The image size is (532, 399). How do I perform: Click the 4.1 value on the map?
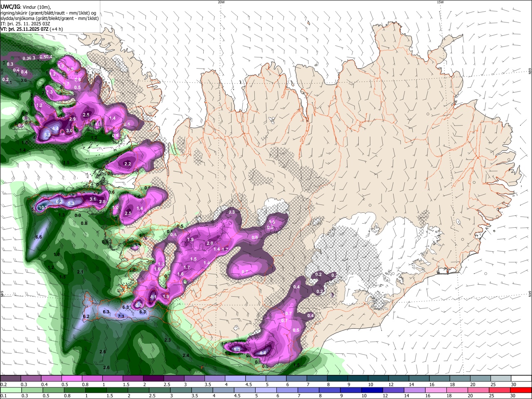[x=153, y=297]
